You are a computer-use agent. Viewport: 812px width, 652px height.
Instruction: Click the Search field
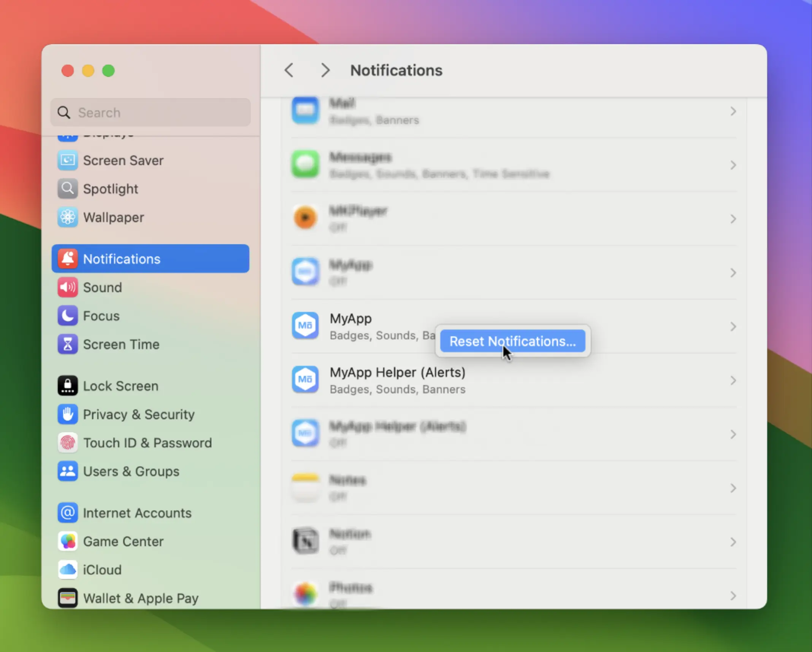click(150, 113)
